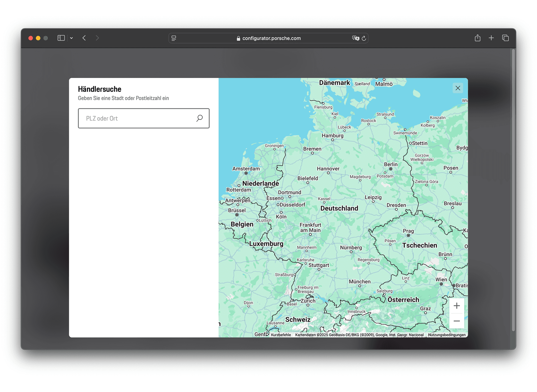
Task: Click the Tschechien country label
Action: coord(420,245)
